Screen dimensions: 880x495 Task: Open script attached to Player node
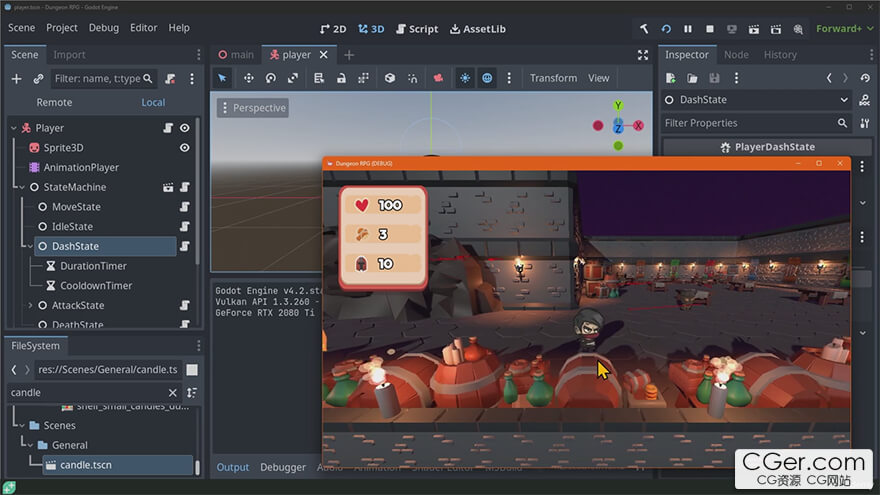coord(168,128)
